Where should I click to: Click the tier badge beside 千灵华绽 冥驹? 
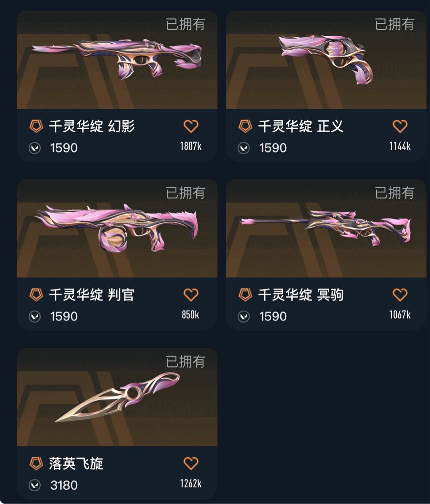coord(245,295)
